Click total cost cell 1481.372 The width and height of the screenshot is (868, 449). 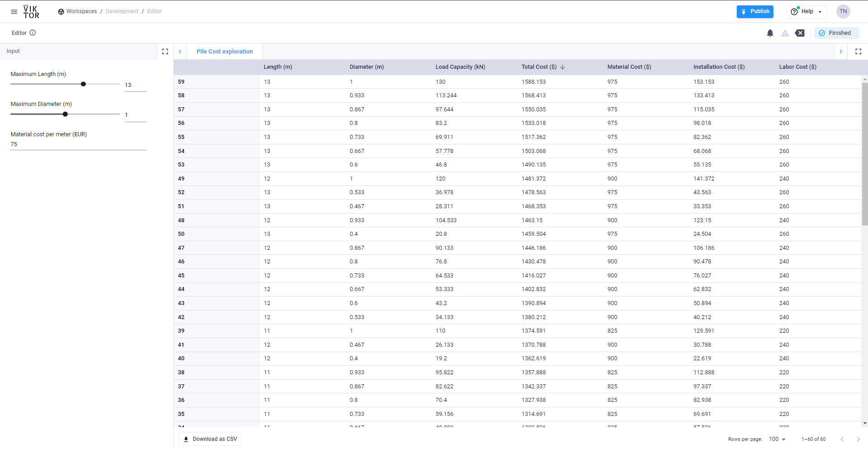[x=534, y=179]
